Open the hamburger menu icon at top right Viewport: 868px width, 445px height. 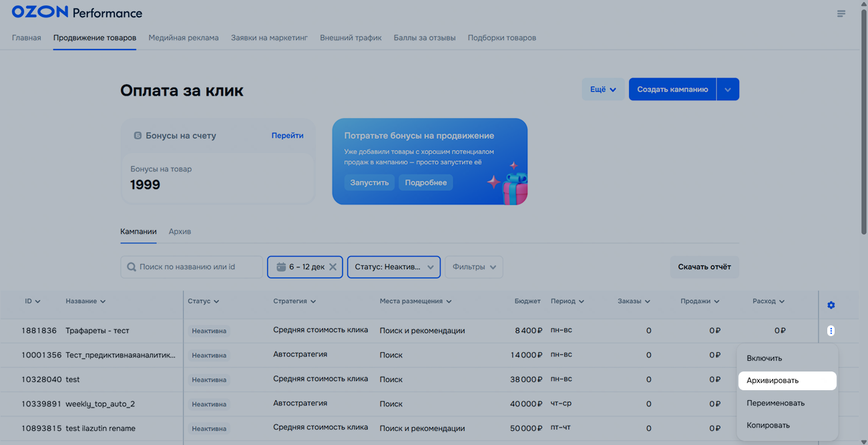point(841,13)
